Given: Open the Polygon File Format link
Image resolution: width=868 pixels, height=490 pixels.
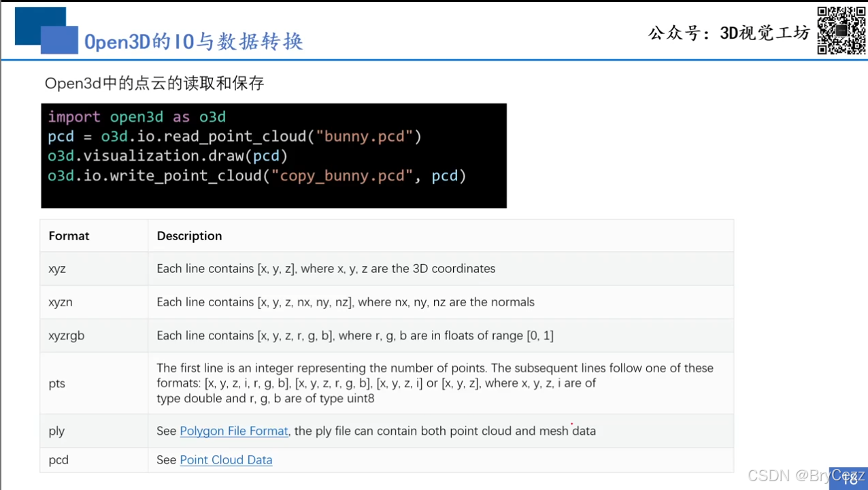Looking at the screenshot, I should pyautogui.click(x=233, y=431).
